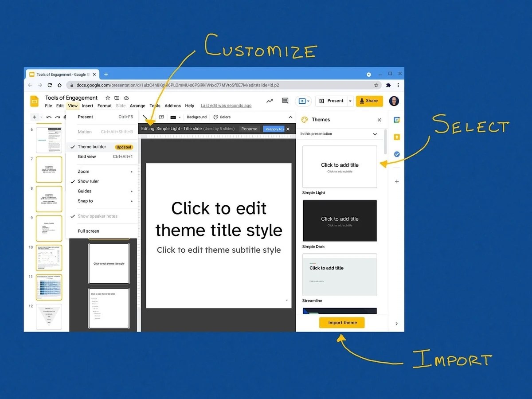Uncheck Theme builder in the View menu
The width and height of the screenshot is (532, 399).
92,146
